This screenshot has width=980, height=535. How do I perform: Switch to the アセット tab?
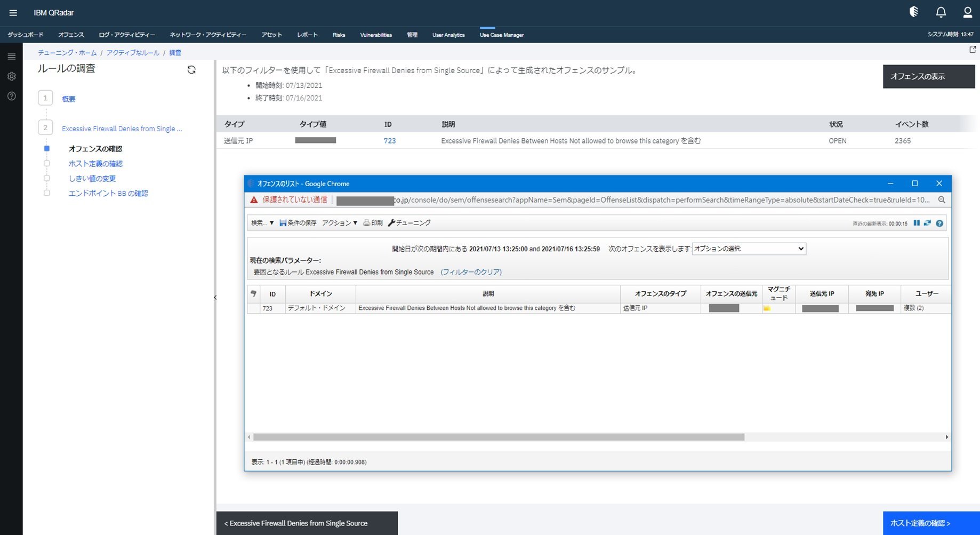point(272,35)
